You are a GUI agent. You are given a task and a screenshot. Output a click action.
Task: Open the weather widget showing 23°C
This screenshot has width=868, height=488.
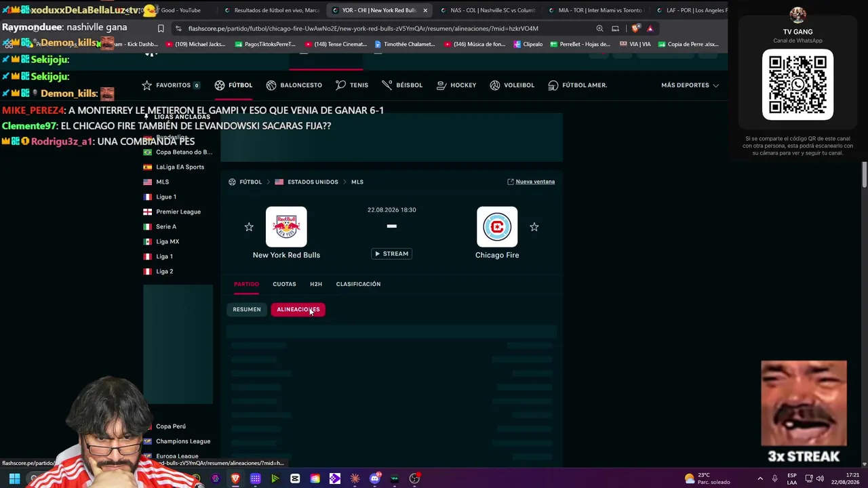pos(707,479)
